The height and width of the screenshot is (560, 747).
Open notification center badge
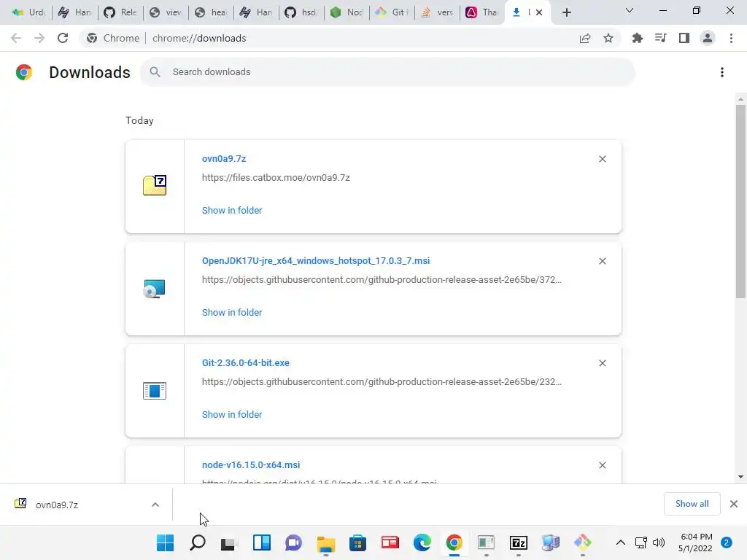tap(727, 542)
